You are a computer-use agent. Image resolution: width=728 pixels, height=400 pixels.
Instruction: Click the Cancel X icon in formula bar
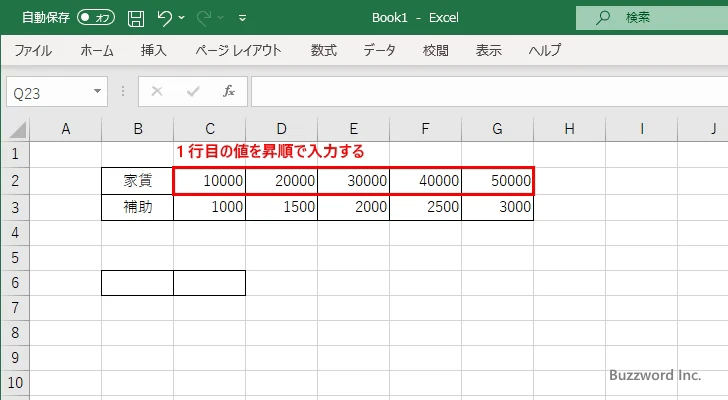pos(157,91)
